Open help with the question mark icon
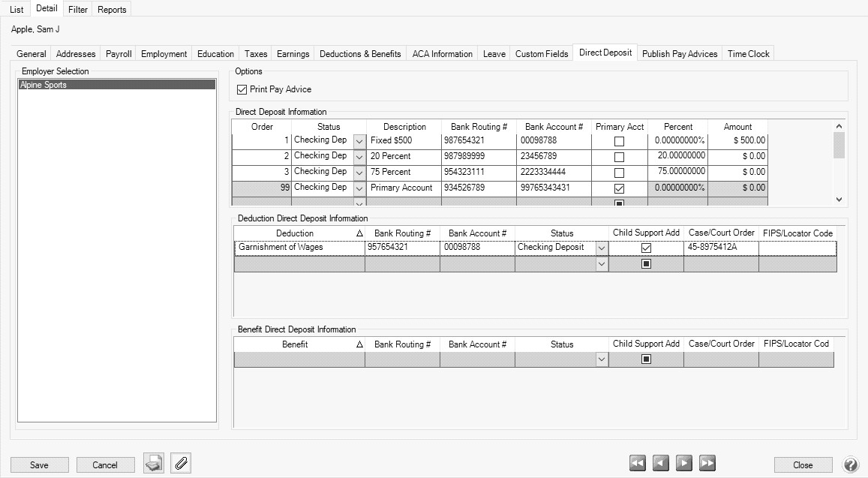This screenshot has height=478, width=868. click(x=850, y=464)
